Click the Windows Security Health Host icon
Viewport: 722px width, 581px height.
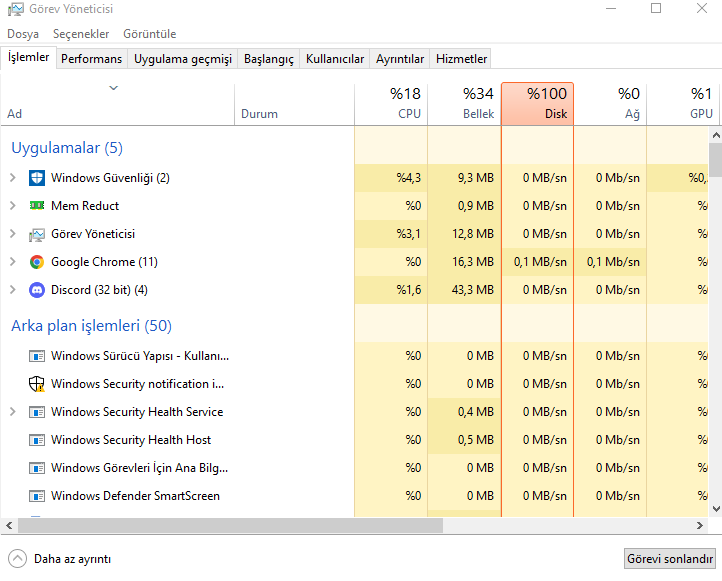[37, 440]
